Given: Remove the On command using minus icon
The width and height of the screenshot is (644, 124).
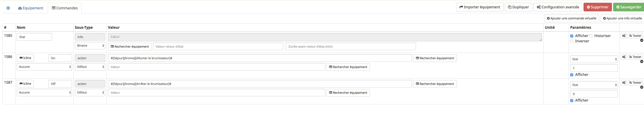Looking at the screenshot, I should coord(641,61).
